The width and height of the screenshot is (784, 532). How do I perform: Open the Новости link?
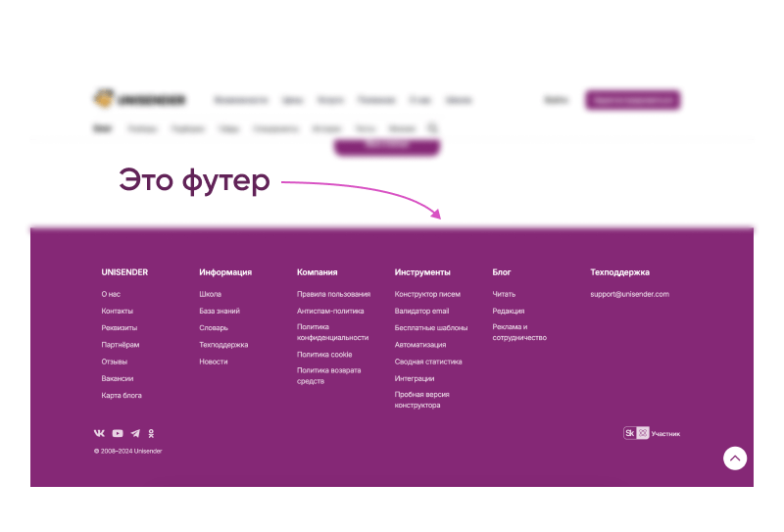tap(214, 362)
